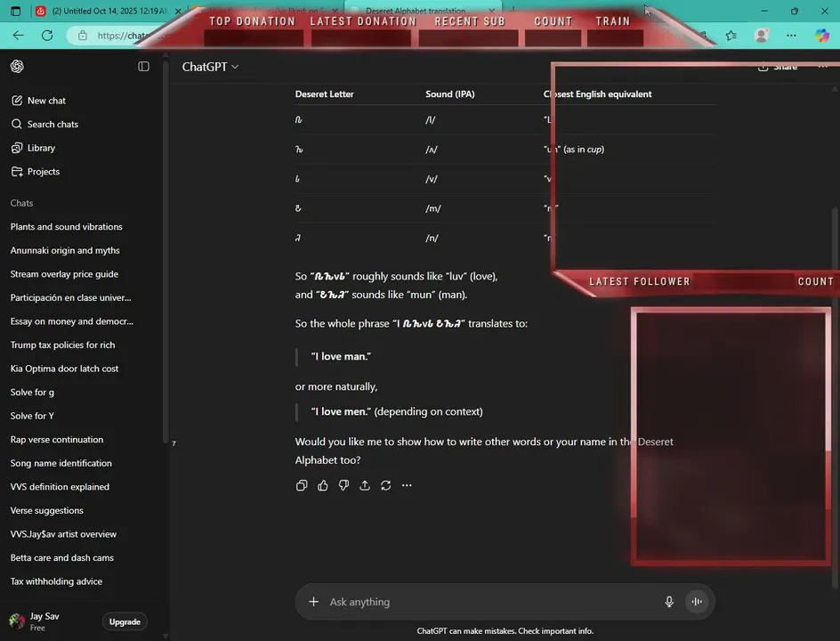
Task: Reload the page with refresh icon
Action: point(47,36)
